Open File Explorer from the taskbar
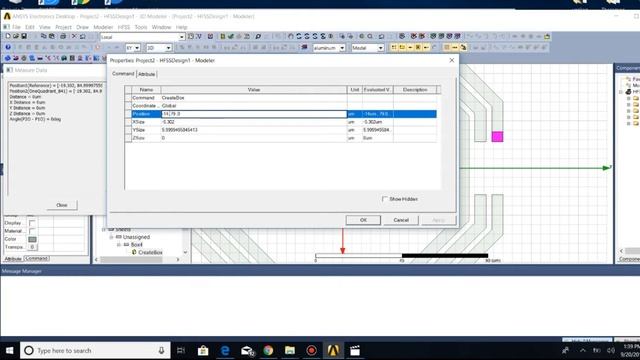Viewport: 640px width, 360px height. tap(290, 350)
